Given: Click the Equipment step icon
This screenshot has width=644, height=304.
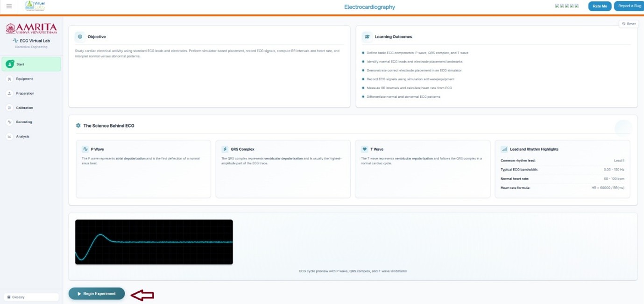Looking at the screenshot, I should pos(9,79).
